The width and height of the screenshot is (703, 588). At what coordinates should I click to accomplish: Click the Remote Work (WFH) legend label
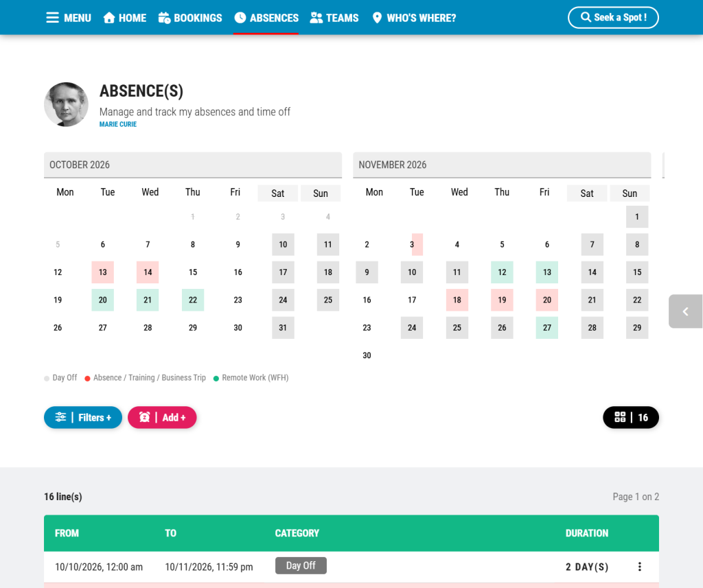tap(255, 378)
